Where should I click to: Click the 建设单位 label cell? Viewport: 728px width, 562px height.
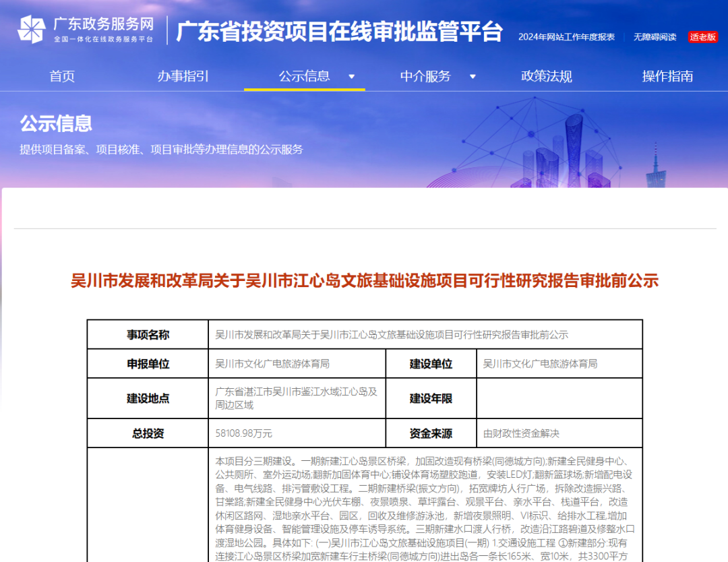pyautogui.click(x=431, y=364)
